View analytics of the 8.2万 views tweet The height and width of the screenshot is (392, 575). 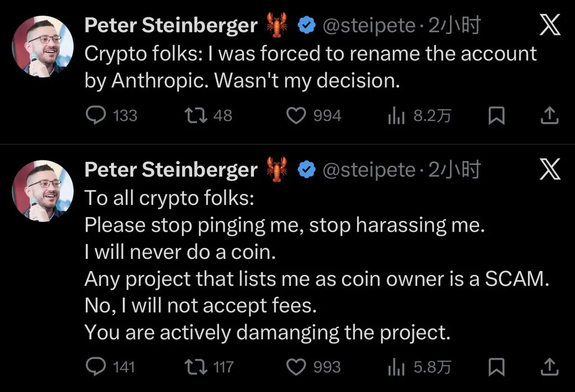tap(396, 115)
